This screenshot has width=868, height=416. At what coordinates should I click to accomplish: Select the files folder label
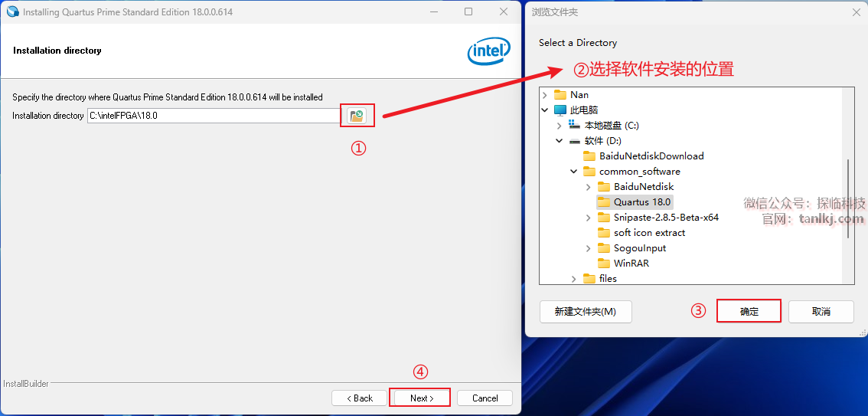(x=608, y=279)
